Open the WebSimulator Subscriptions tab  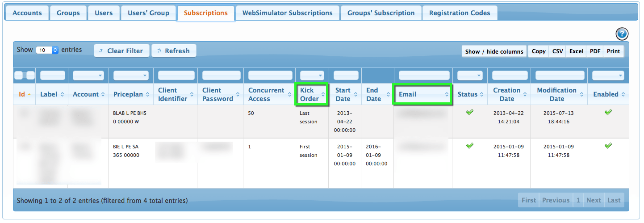(x=288, y=13)
